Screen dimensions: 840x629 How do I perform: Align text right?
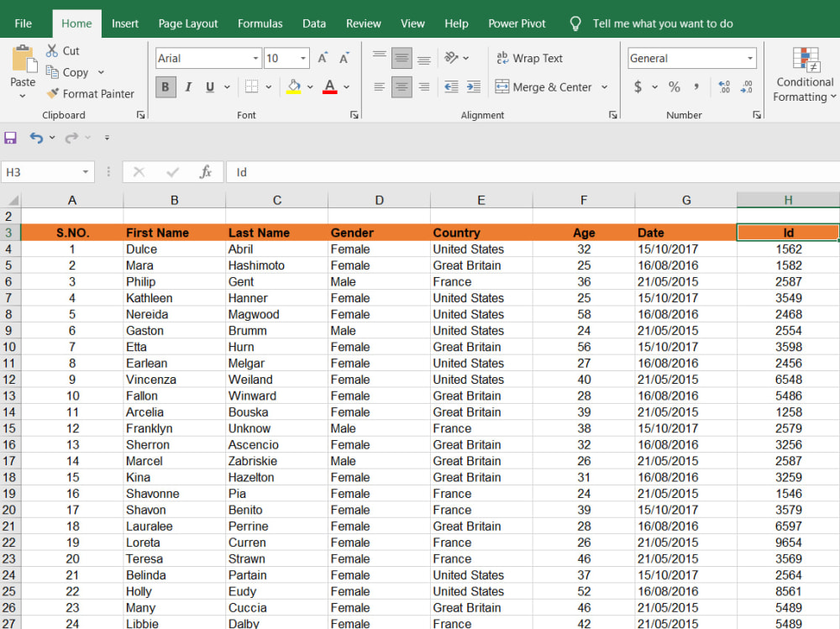point(423,86)
